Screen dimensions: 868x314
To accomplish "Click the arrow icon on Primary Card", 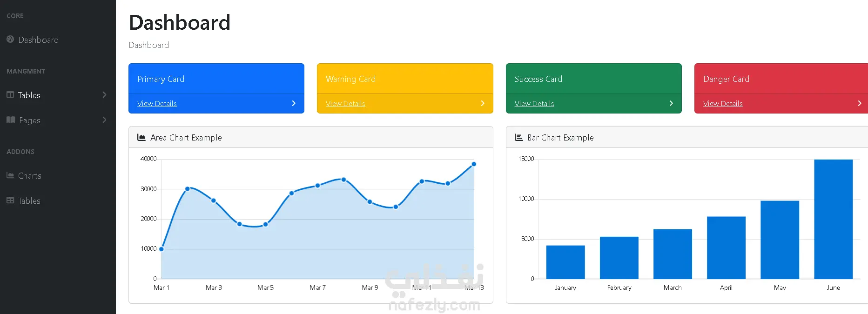I will [294, 103].
